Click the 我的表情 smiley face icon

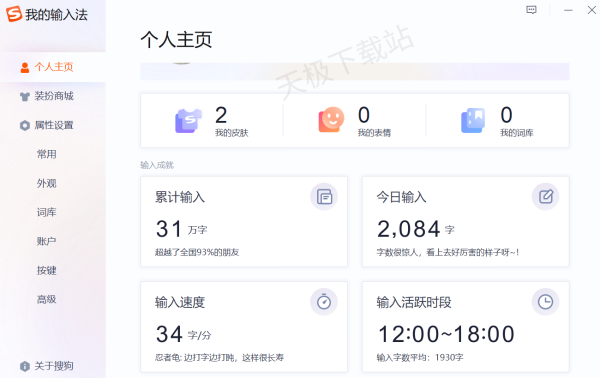pyautogui.click(x=331, y=120)
